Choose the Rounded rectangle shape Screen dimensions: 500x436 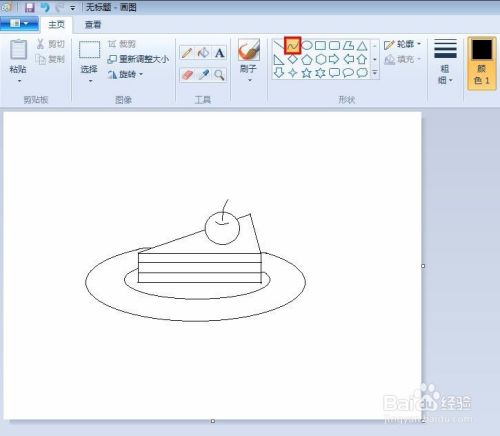pyautogui.click(x=334, y=45)
